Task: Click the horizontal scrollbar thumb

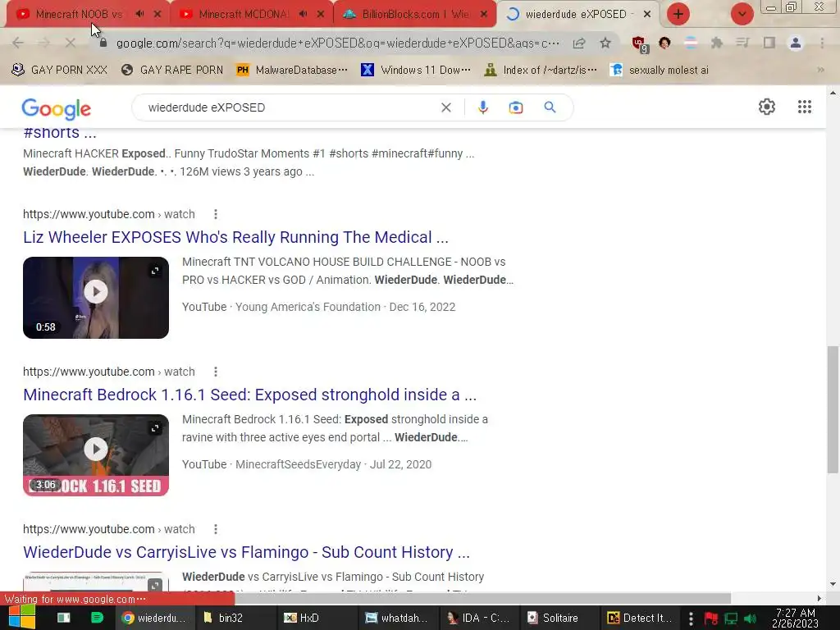Action: coord(482,598)
